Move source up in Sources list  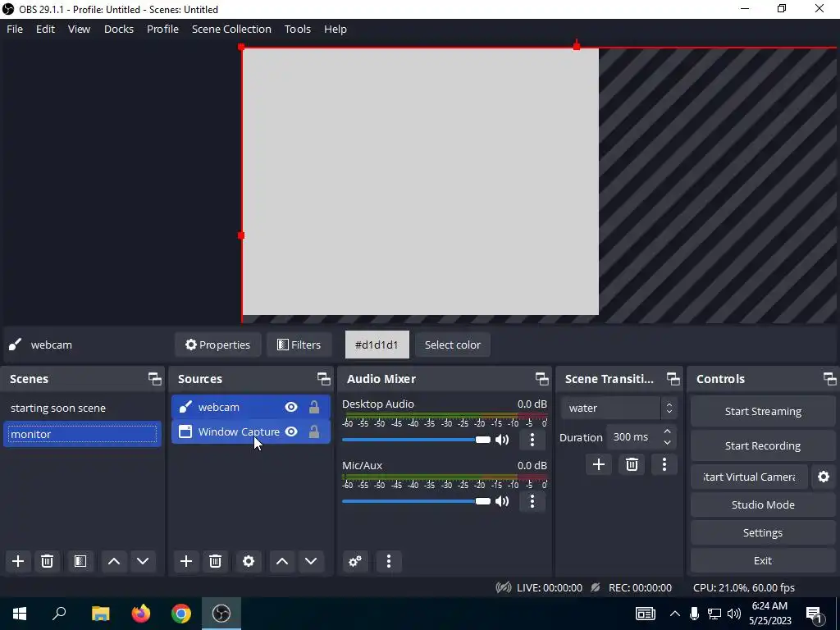pyautogui.click(x=282, y=561)
